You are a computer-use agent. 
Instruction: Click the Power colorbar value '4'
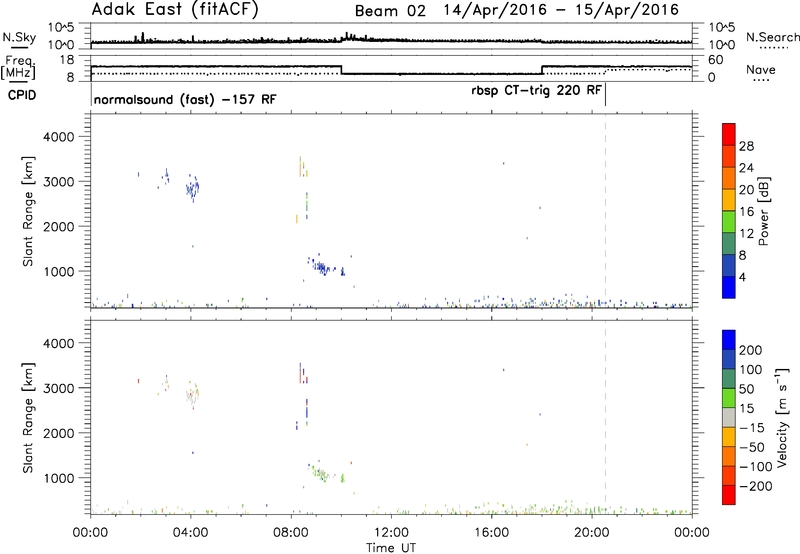tap(742, 277)
